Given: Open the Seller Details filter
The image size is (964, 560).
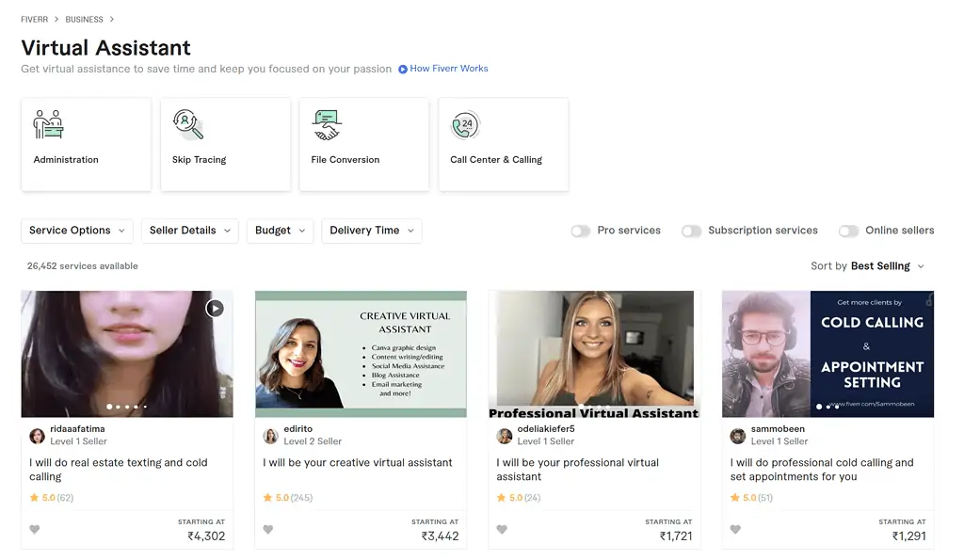Looking at the screenshot, I should tap(190, 231).
